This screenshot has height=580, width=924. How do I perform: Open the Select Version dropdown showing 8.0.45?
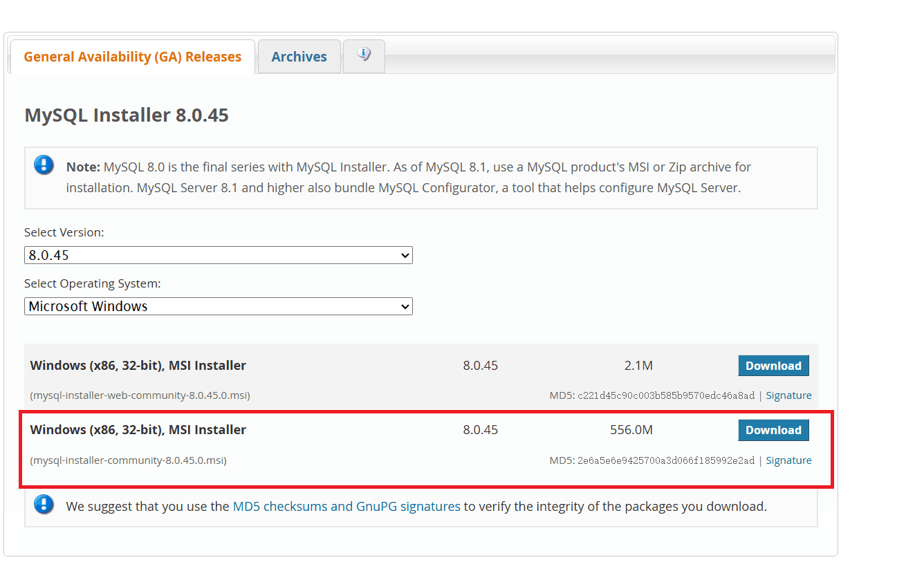click(219, 255)
